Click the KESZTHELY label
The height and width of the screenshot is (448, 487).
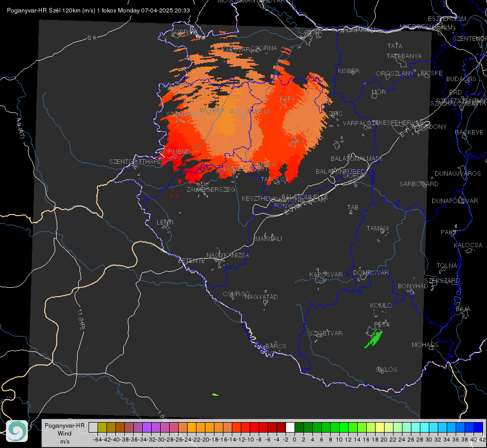coord(259,198)
